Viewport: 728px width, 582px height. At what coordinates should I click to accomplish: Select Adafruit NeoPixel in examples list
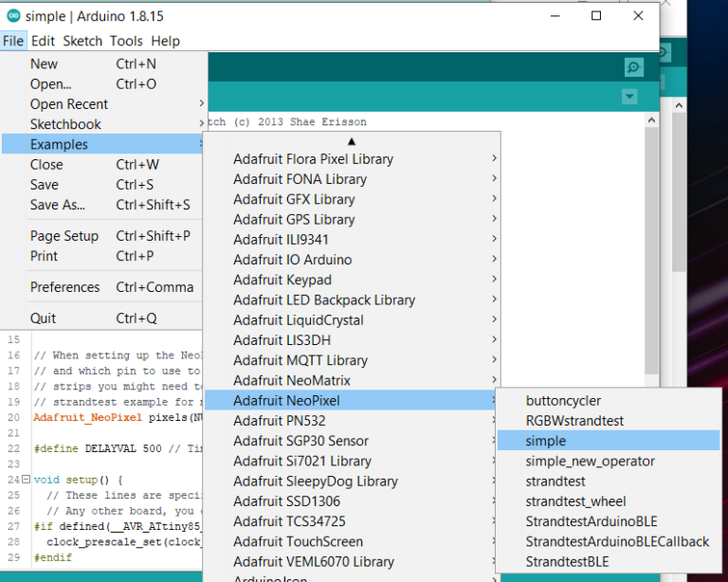coord(352,401)
